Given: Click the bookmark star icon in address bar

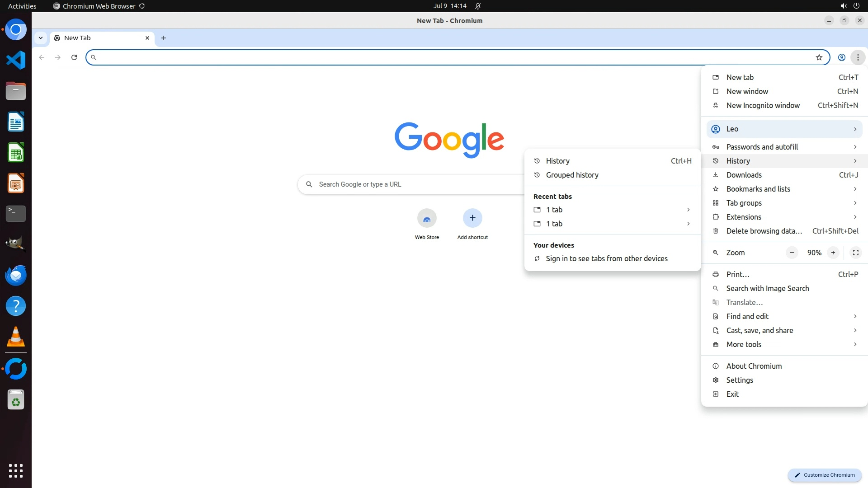Looking at the screenshot, I should click(x=819, y=57).
